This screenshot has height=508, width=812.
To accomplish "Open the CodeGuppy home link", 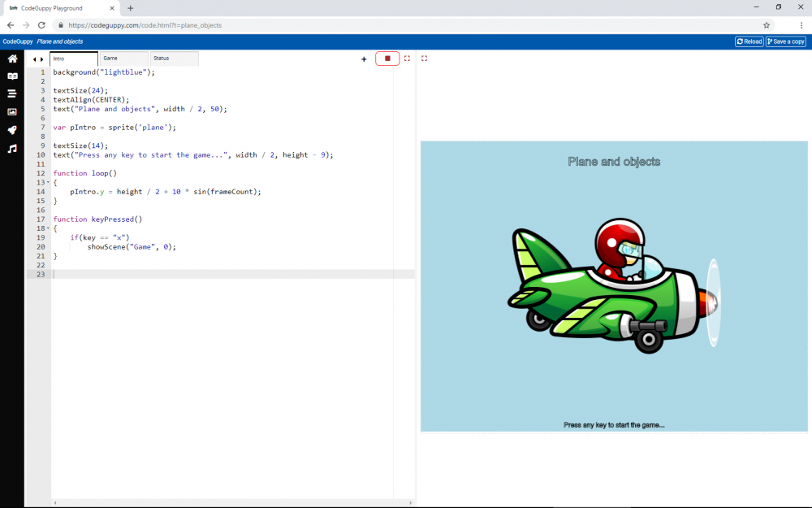I will (18, 41).
